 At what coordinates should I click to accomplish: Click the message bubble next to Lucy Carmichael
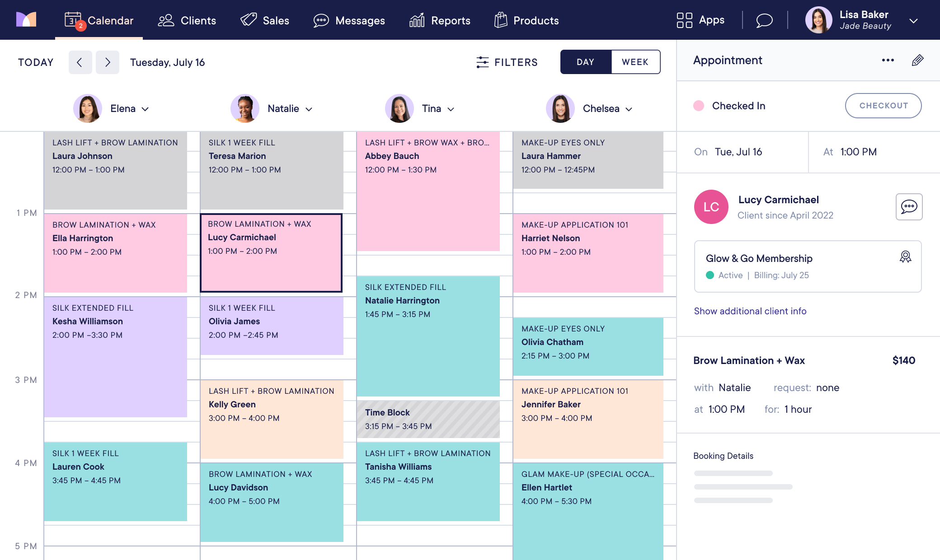point(909,207)
